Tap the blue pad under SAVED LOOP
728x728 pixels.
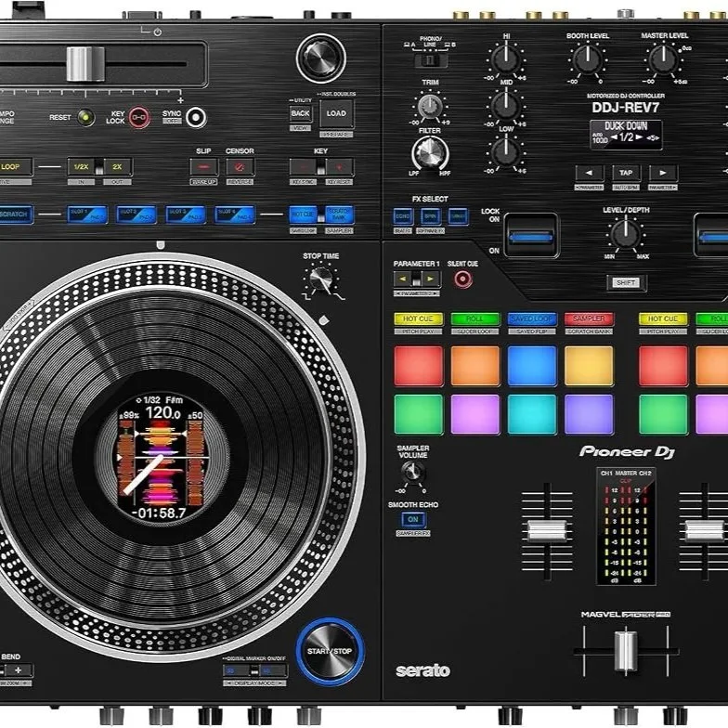pyautogui.click(x=532, y=366)
